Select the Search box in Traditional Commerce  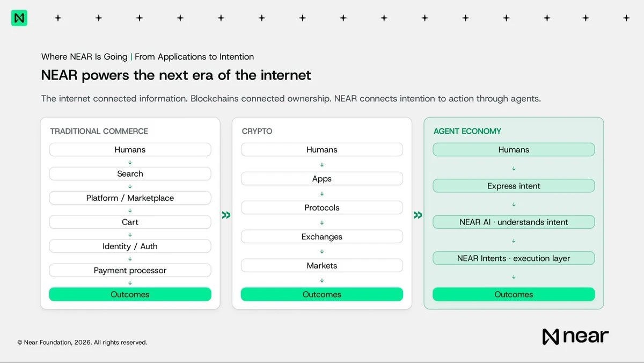(130, 174)
